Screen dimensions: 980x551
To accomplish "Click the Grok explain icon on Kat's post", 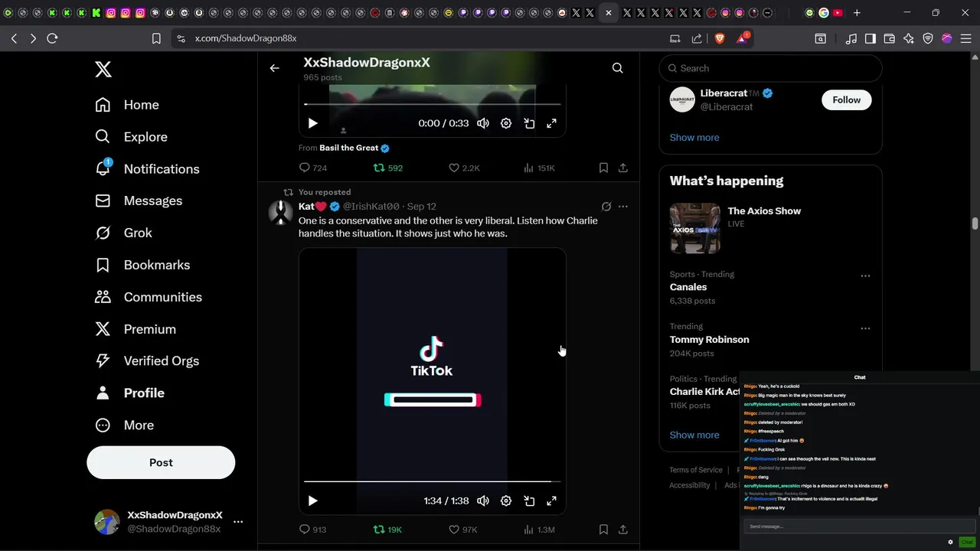I will pos(606,207).
